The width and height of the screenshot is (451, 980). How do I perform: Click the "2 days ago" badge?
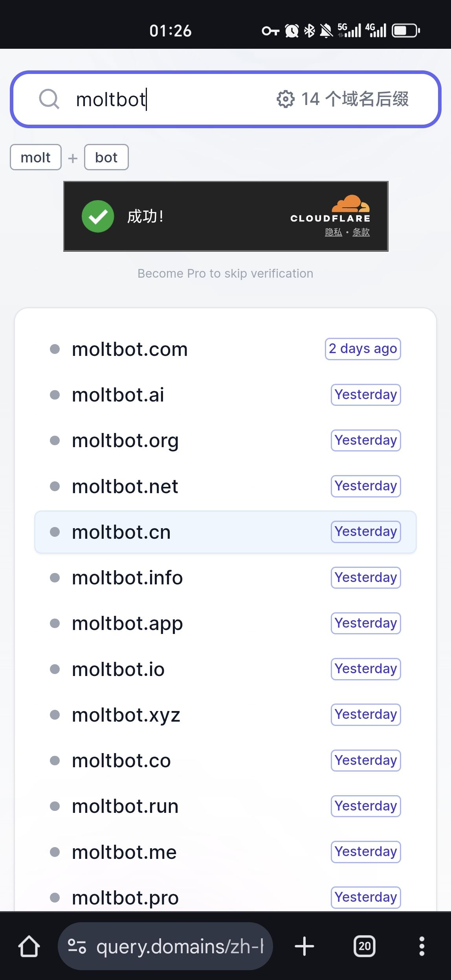[363, 349]
